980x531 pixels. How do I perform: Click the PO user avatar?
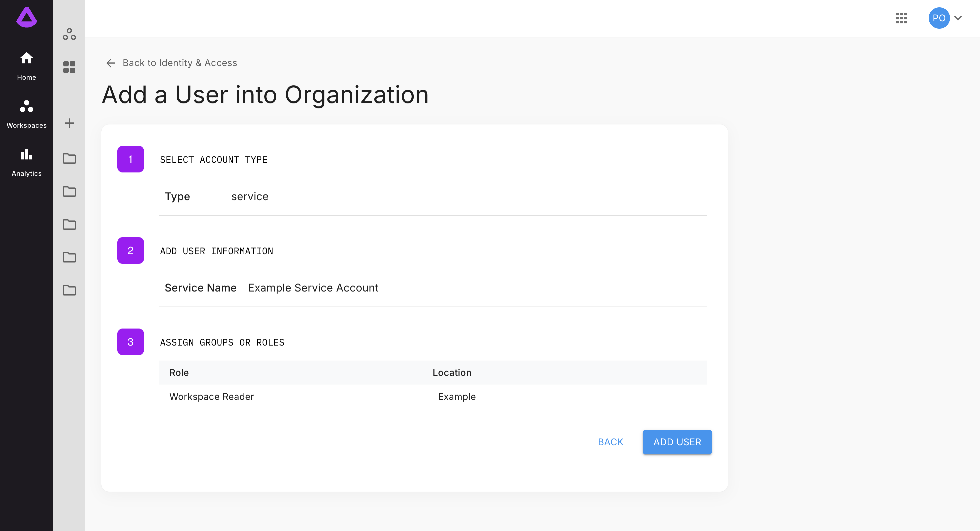tap(939, 18)
